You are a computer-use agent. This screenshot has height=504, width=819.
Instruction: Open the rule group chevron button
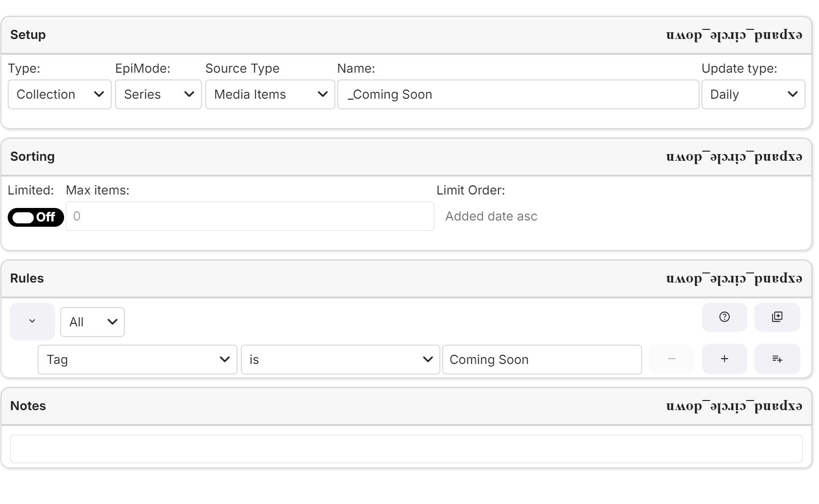point(32,322)
